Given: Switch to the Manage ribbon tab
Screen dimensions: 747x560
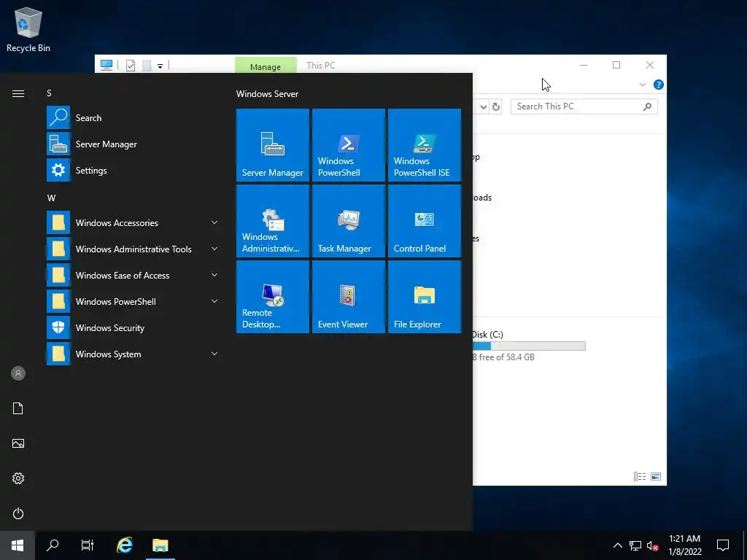Looking at the screenshot, I should pos(266,66).
